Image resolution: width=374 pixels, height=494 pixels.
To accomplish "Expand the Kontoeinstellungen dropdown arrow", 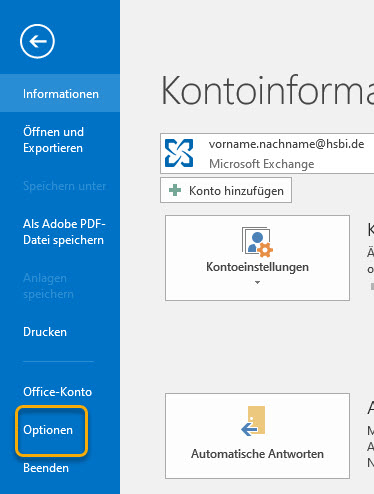I will (x=257, y=282).
